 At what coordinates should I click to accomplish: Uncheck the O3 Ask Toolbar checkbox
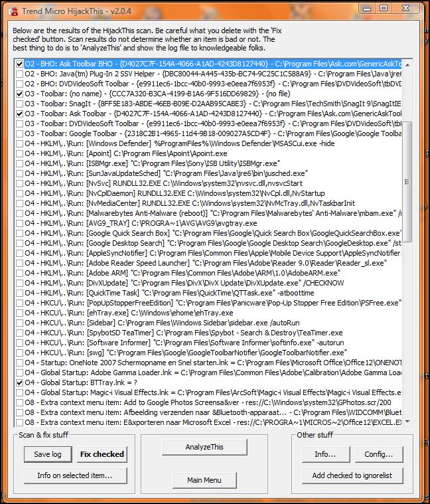pyautogui.click(x=20, y=114)
